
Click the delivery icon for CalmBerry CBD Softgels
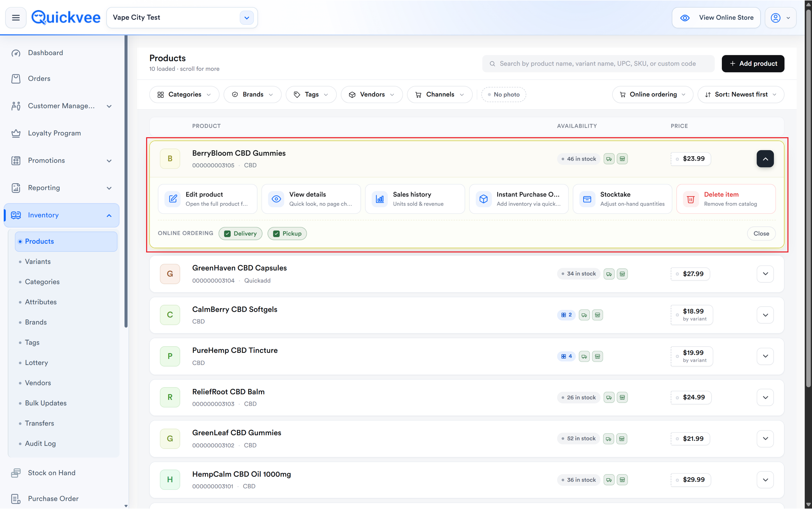click(x=584, y=315)
